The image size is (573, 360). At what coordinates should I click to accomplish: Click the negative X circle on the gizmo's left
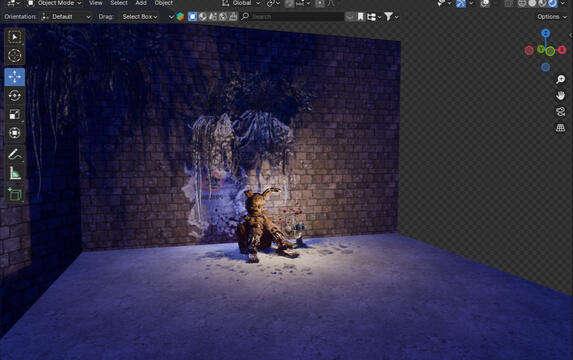click(x=529, y=50)
